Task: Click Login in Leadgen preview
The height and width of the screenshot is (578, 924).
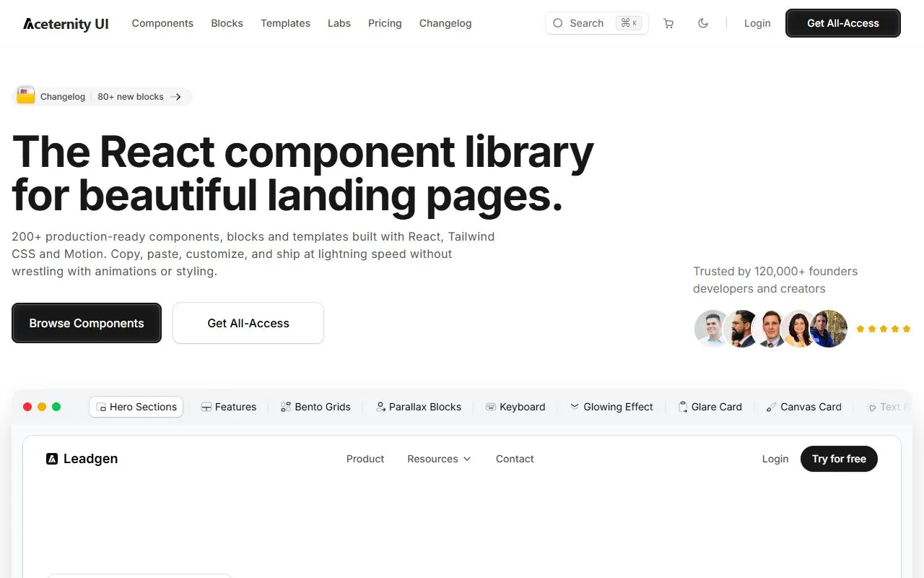Action: pos(775,459)
